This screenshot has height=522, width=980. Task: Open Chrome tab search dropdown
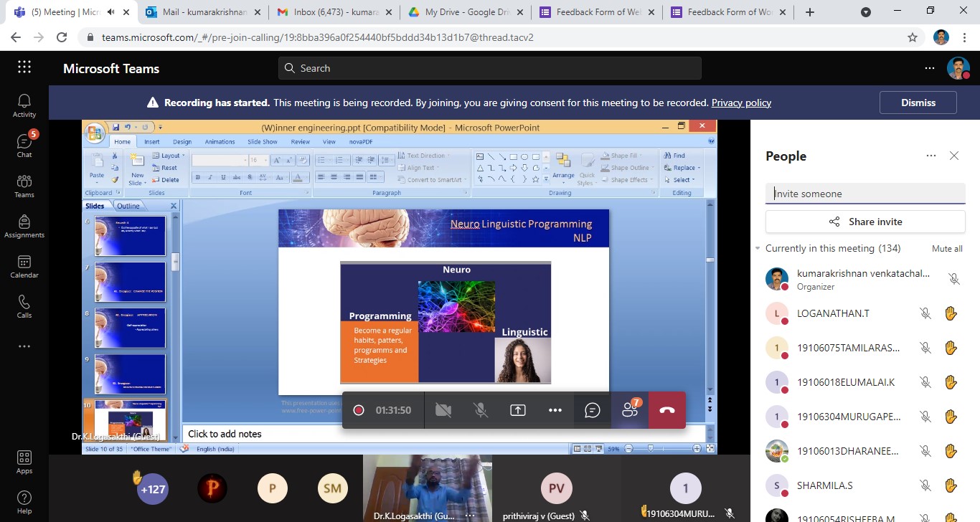coord(866,12)
